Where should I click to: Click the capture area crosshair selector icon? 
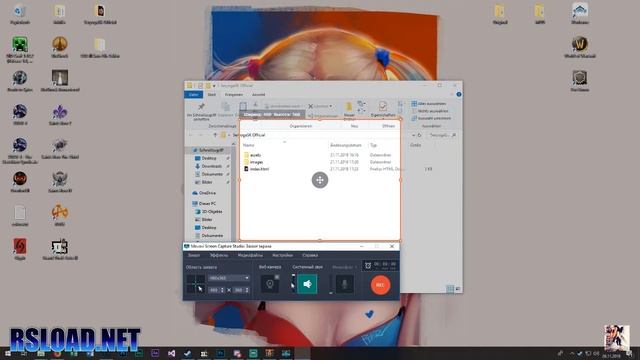pyautogui.click(x=196, y=284)
